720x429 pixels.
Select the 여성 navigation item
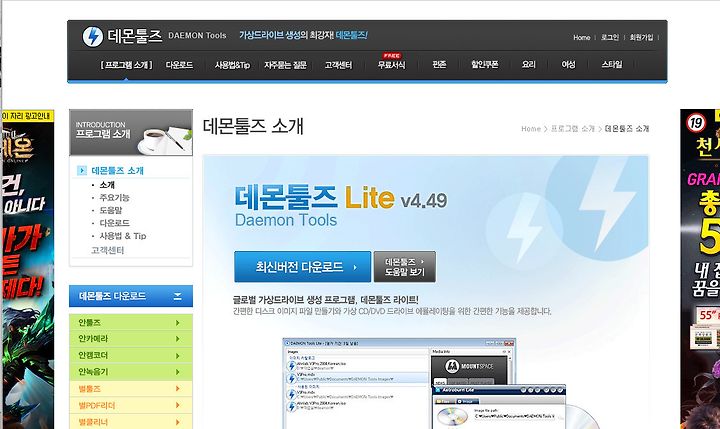568,64
